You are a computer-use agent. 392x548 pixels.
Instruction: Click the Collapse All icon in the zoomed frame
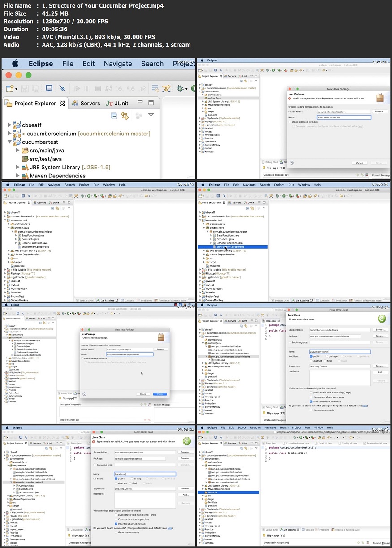tap(114, 116)
